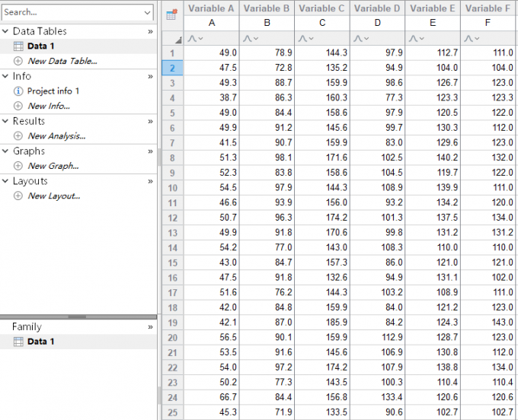This screenshot has height=420, width=518.
Task: Click the Project info 1 info icon
Action: [x=18, y=91]
